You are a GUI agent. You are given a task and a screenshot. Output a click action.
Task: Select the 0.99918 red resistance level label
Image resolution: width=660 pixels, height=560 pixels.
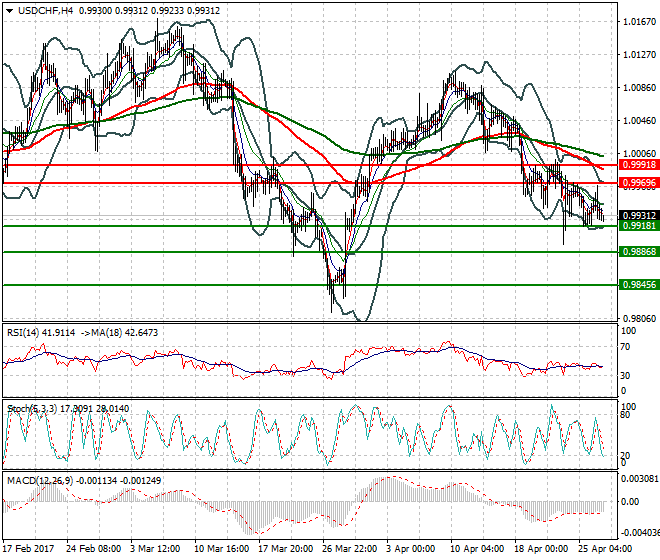coord(639,165)
